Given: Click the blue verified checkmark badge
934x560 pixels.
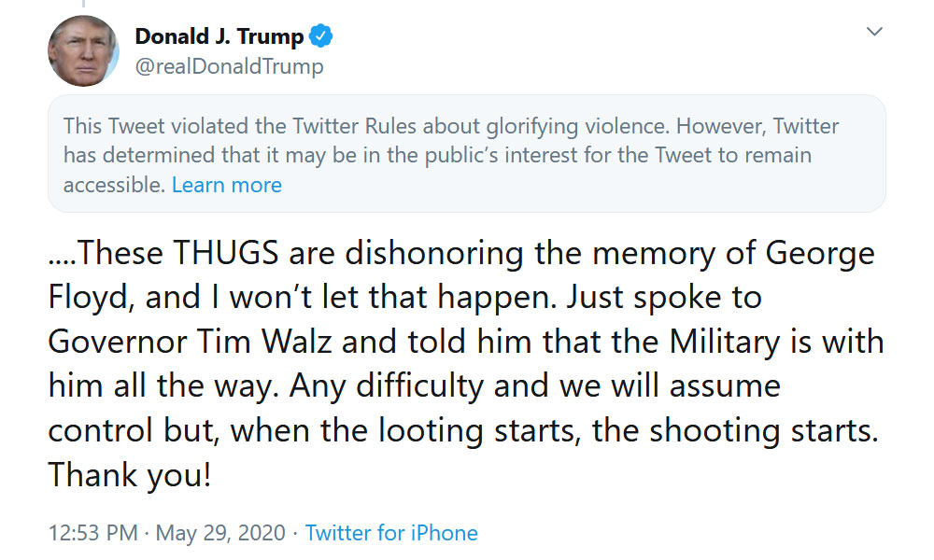Looking at the screenshot, I should [321, 36].
